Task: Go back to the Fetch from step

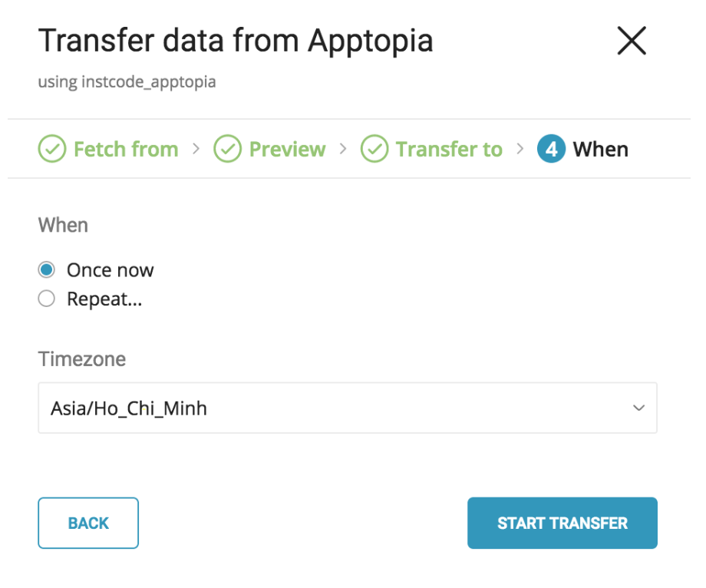Action: [125, 149]
